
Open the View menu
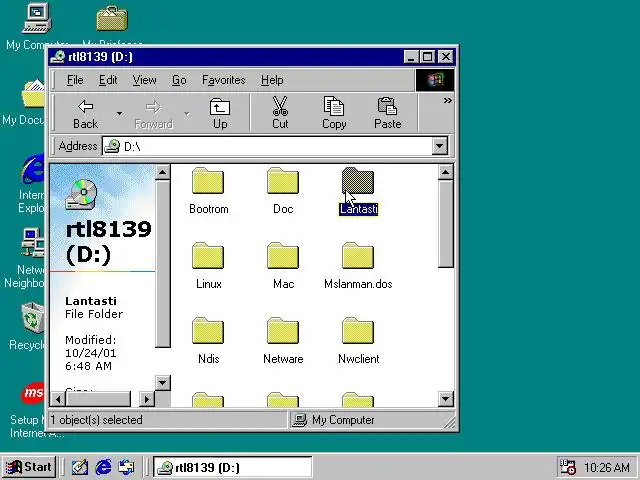144,80
